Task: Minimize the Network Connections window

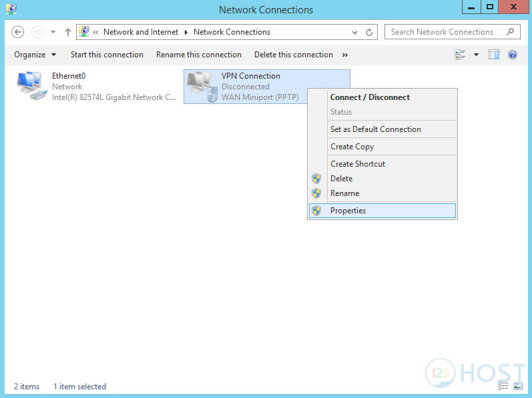Action: [x=471, y=7]
